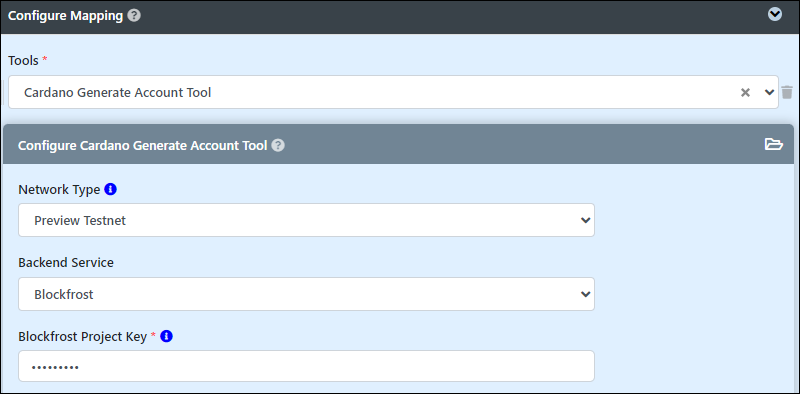The width and height of the screenshot is (800, 394).
Task: Click the Blockfrost Project Key label
Action: point(83,337)
